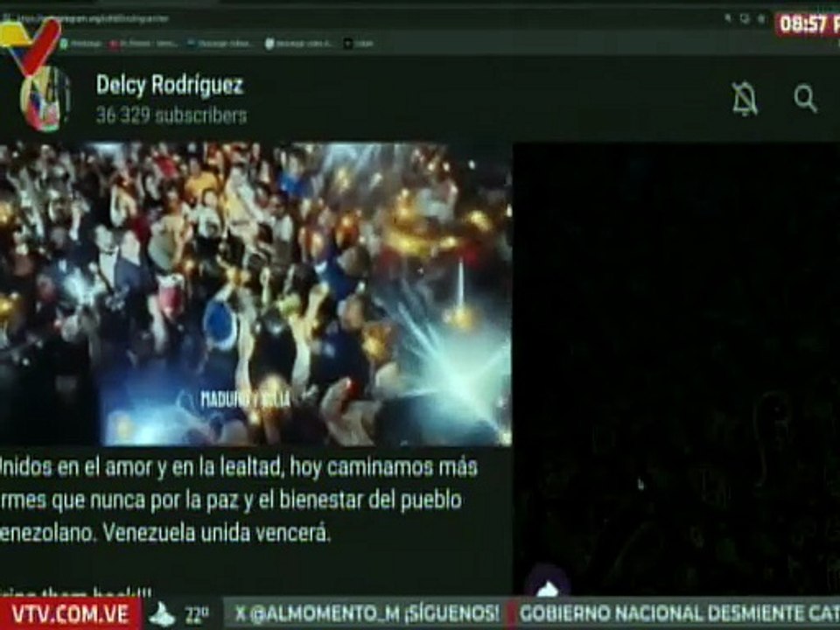Click the channel avatar picture

[x=45, y=99]
